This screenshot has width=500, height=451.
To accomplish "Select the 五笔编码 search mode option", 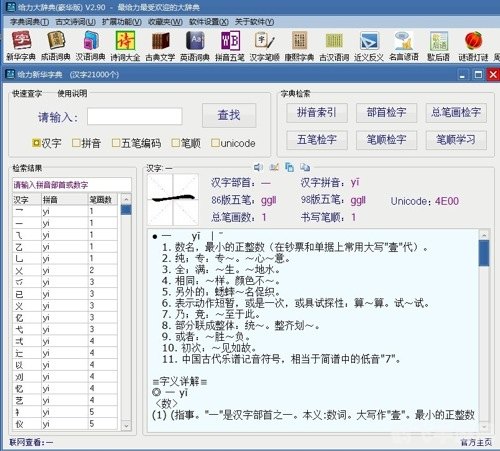I will click(137, 143).
